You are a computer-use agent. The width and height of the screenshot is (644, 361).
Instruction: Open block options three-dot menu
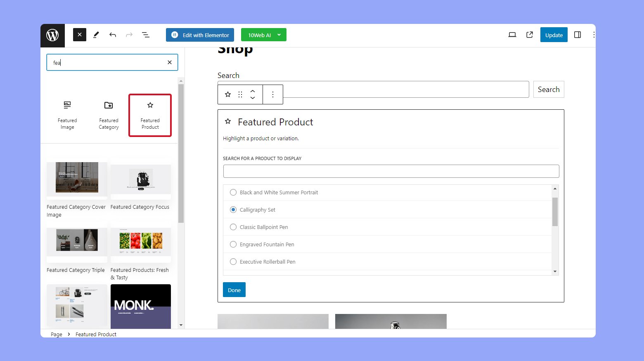click(273, 94)
